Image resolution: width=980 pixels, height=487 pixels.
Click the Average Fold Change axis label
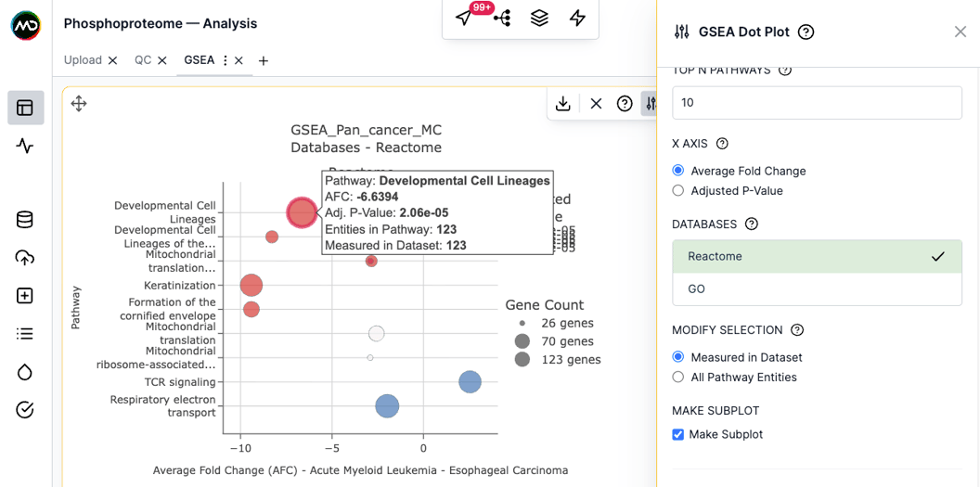(361, 470)
